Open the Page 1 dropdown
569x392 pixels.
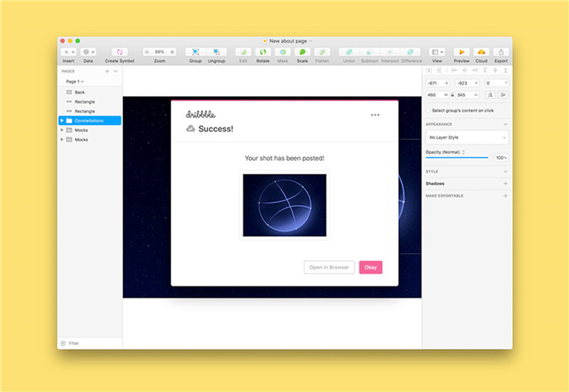coord(75,82)
